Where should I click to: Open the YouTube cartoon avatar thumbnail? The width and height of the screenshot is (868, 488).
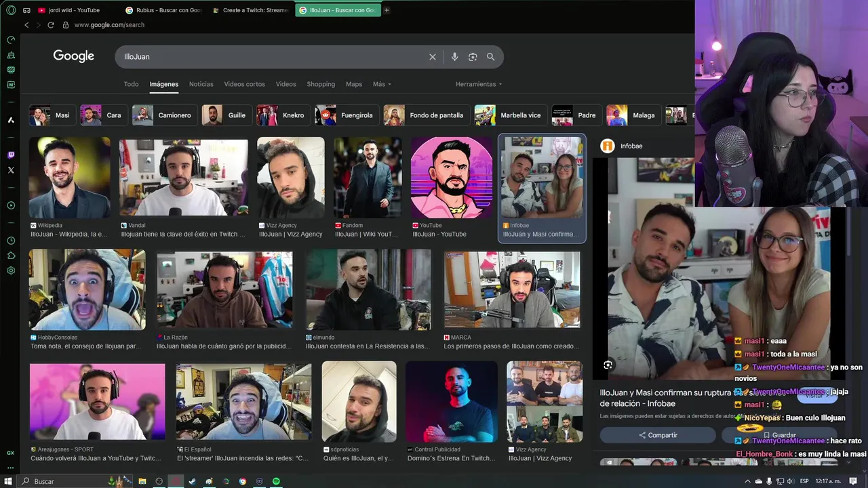pos(452,177)
